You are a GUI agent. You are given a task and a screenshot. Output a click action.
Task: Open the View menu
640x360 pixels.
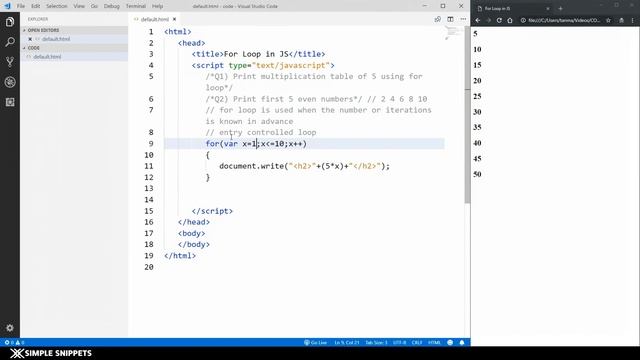tap(79, 6)
